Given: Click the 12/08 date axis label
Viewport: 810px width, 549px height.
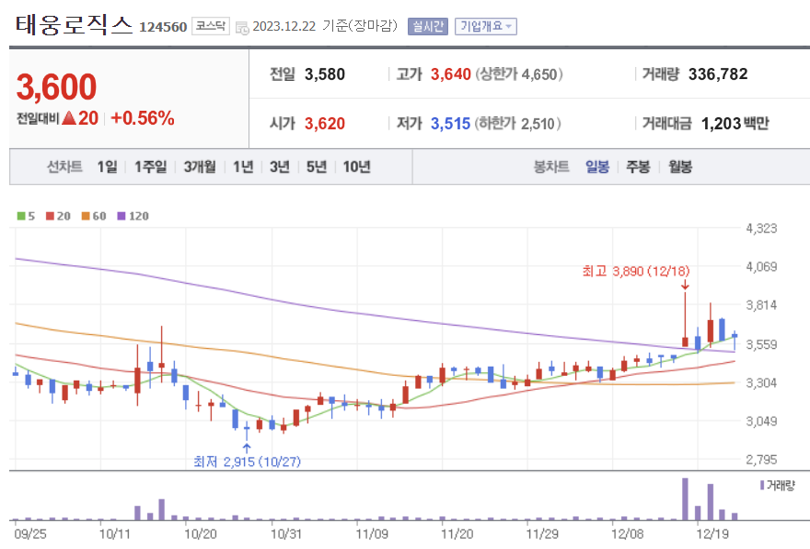Looking at the screenshot, I should (x=627, y=534).
